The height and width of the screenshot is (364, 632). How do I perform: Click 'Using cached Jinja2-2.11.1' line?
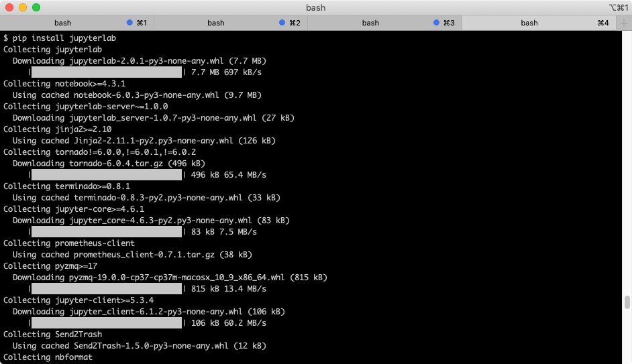[144, 141]
